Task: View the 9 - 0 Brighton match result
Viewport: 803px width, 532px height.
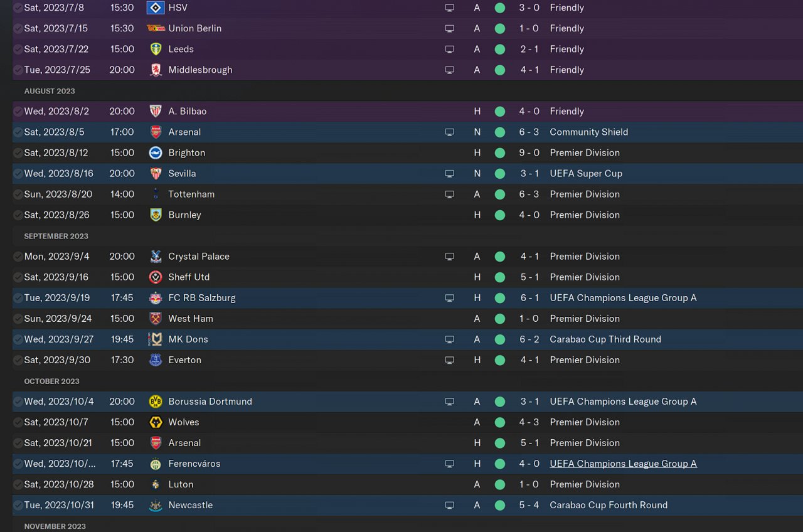Action: click(x=529, y=152)
